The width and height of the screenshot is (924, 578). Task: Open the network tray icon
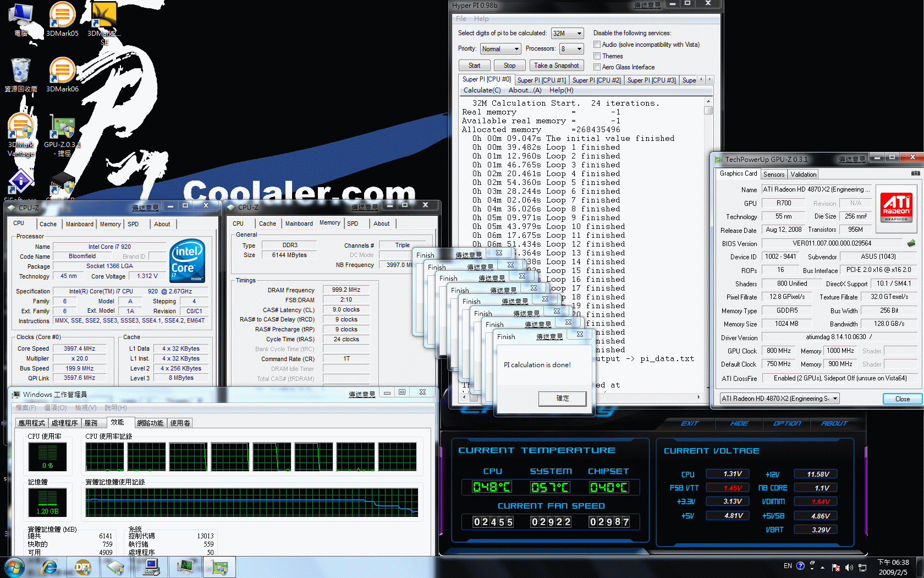click(862, 567)
